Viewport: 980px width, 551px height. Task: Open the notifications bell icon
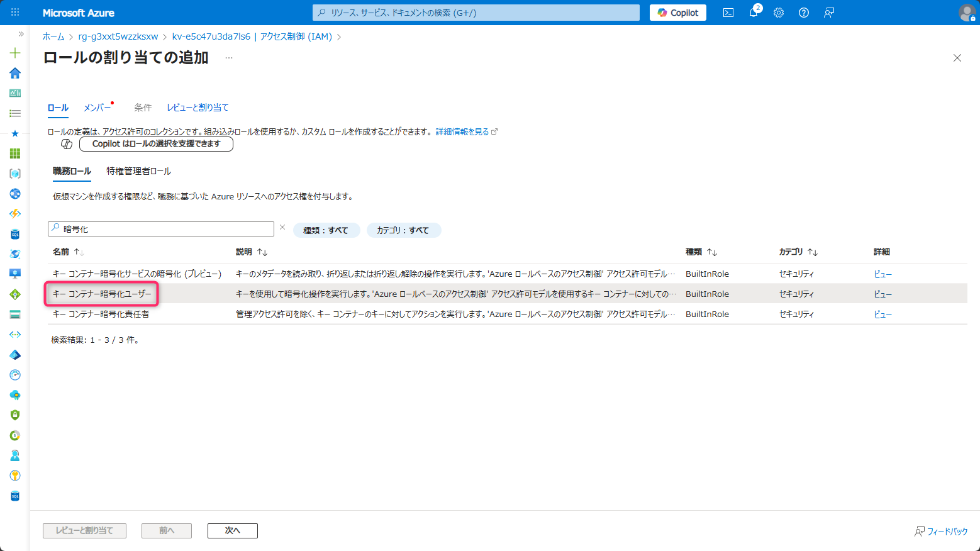point(753,12)
